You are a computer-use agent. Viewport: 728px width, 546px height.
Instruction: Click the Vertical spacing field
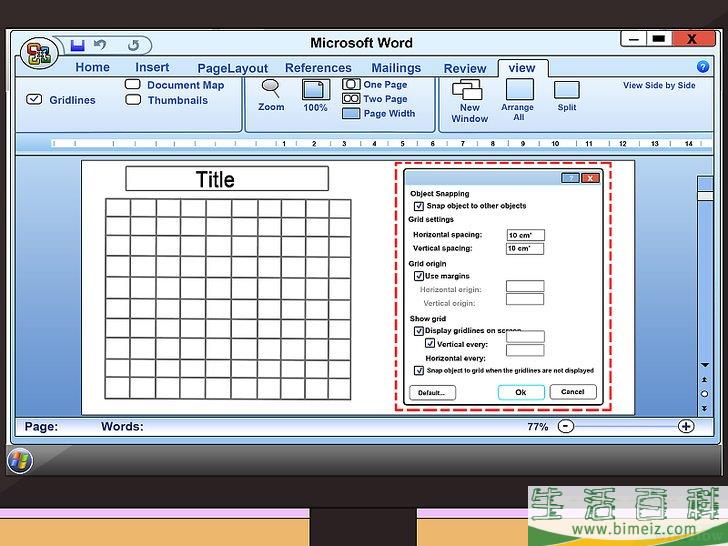525,248
